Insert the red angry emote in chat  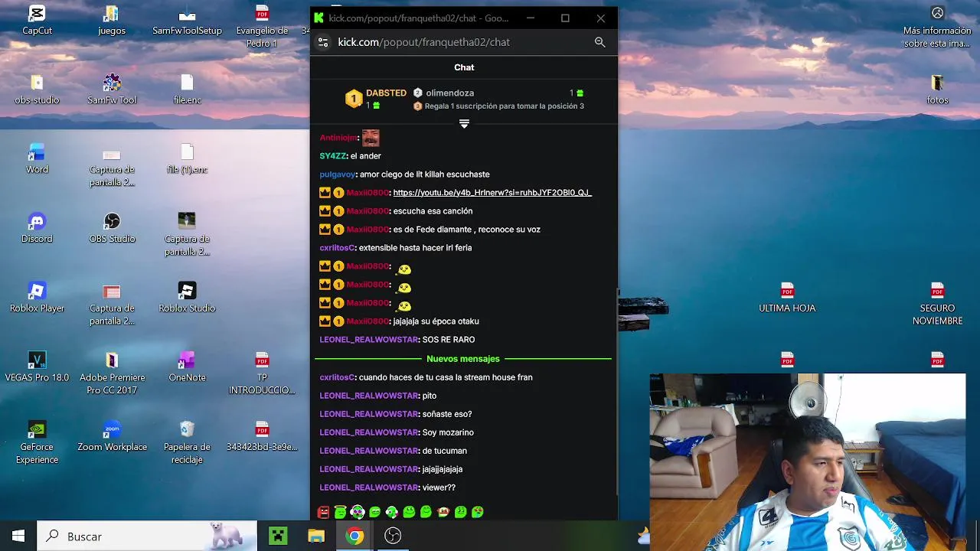pos(323,512)
